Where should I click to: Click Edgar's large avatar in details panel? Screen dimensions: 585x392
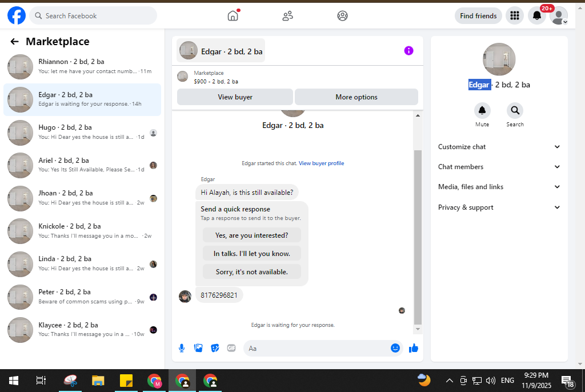499,59
